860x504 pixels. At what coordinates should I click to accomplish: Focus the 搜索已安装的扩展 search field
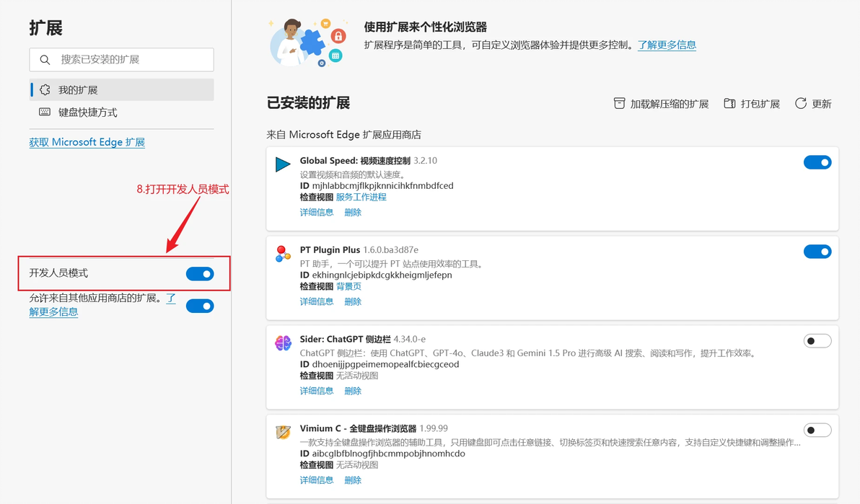122,59
